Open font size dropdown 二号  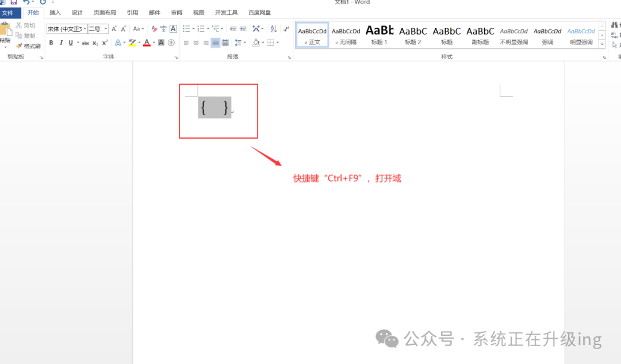106,29
